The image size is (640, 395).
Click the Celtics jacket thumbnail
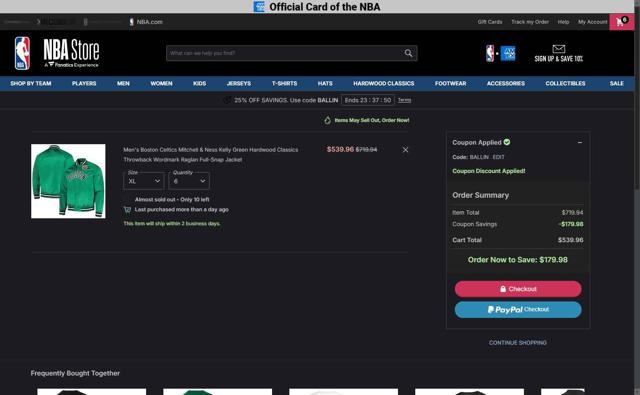68,181
